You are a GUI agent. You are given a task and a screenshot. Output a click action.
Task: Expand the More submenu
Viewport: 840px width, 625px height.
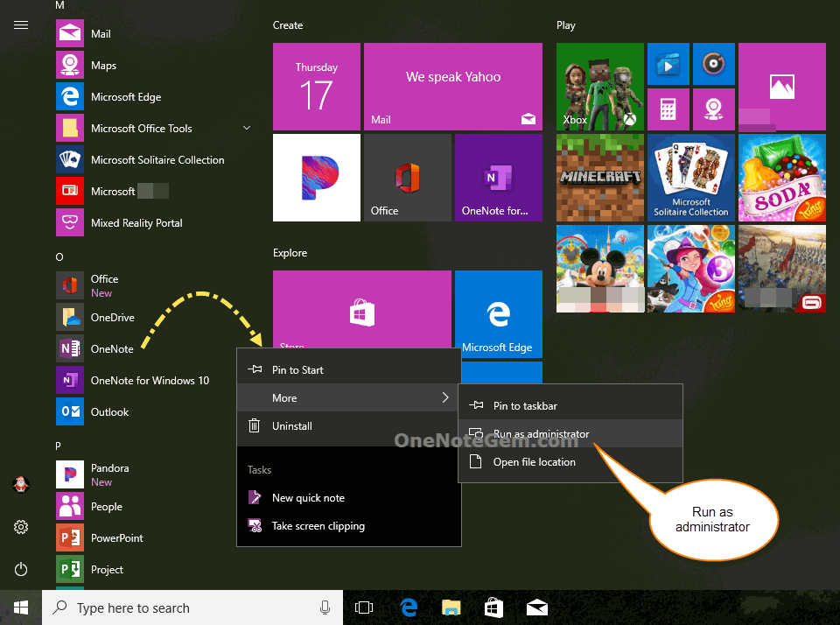[x=349, y=397]
